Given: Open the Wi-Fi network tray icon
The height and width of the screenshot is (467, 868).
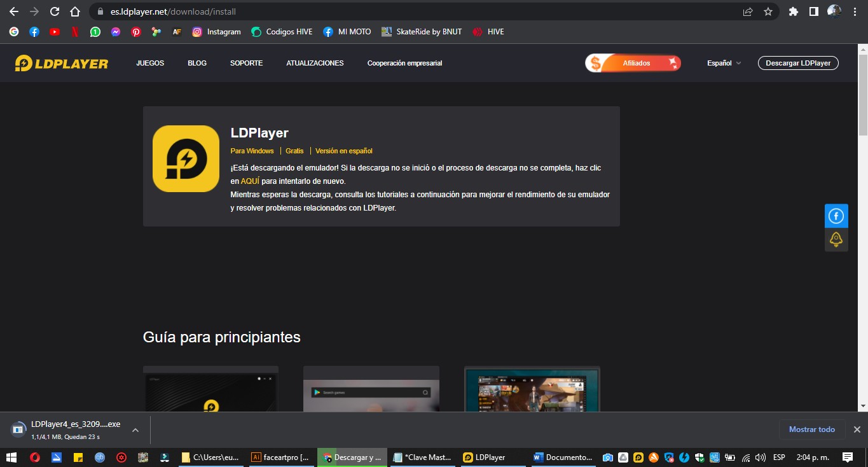Looking at the screenshot, I should coord(746,457).
